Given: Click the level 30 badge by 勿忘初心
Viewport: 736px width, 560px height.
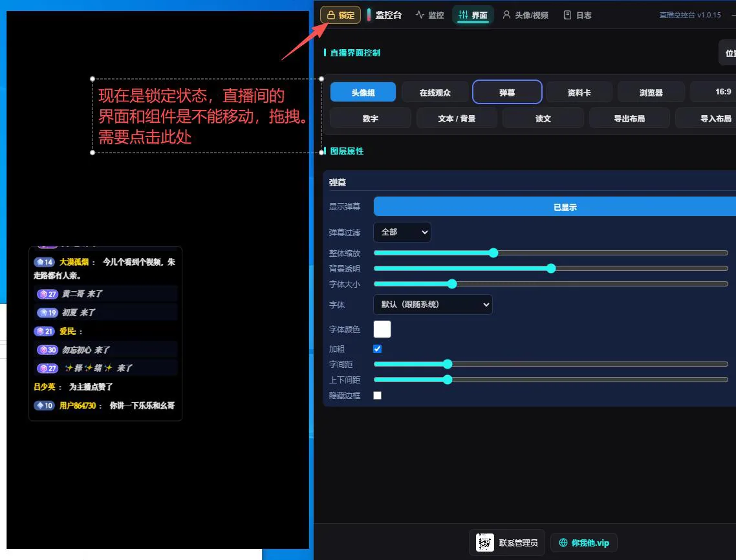Looking at the screenshot, I should click(x=47, y=350).
